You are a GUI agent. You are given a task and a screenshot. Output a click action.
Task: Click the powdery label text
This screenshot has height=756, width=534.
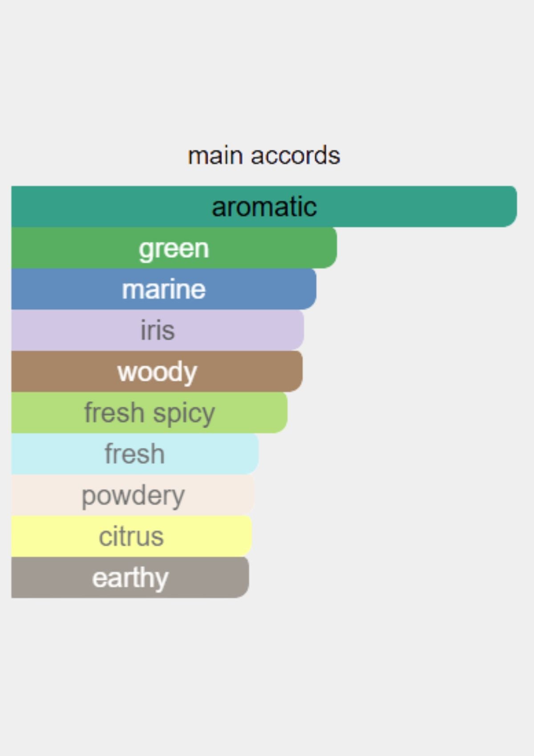133,496
